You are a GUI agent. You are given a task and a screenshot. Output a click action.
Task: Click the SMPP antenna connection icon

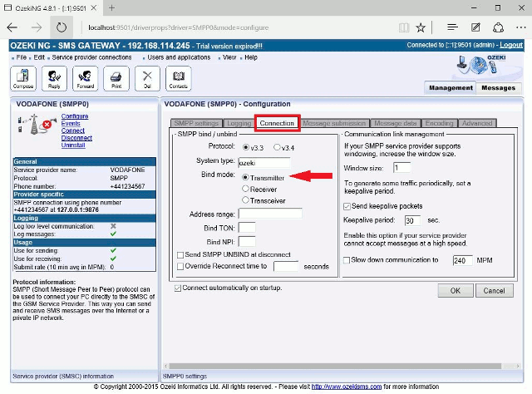tap(37, 125)
